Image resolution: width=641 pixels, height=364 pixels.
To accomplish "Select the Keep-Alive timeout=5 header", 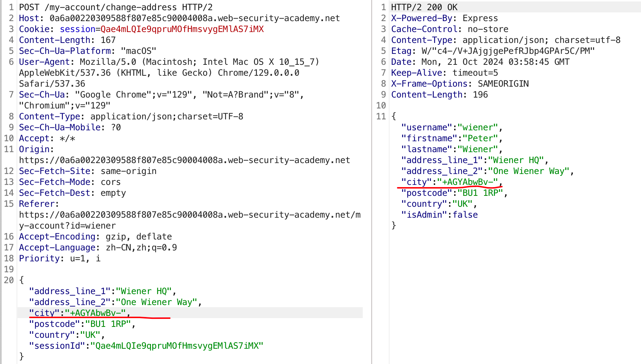I will (445, 73).
